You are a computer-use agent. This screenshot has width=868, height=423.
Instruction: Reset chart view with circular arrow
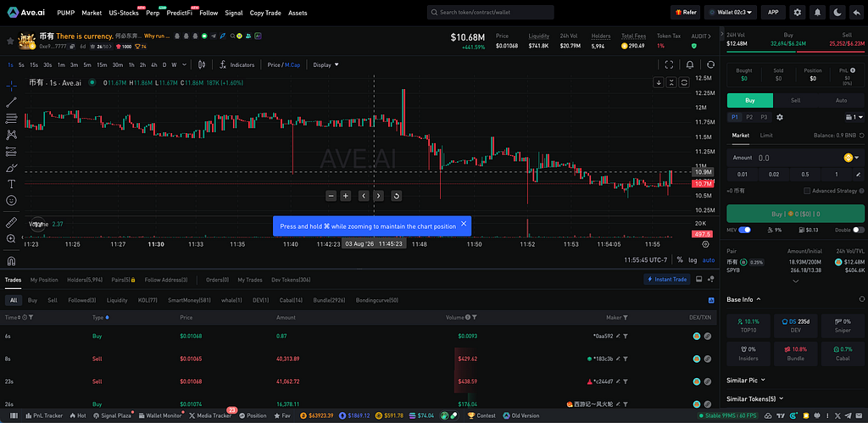tap(396, 196)
